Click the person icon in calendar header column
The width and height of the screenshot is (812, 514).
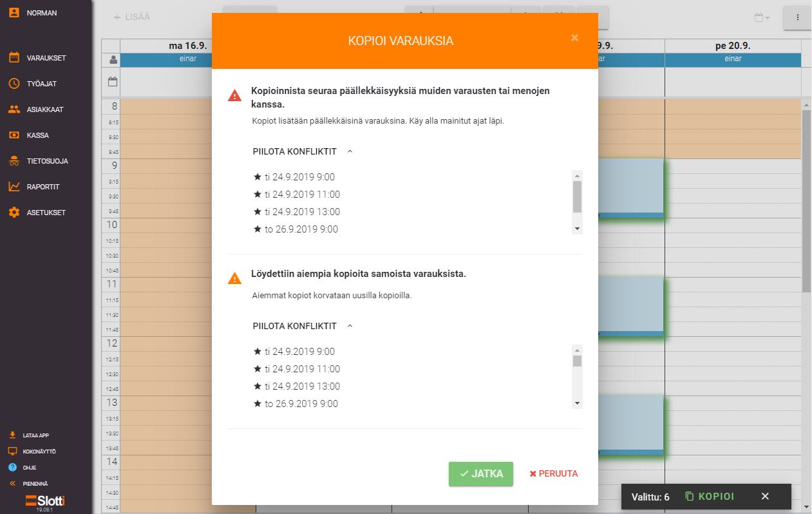113,59
